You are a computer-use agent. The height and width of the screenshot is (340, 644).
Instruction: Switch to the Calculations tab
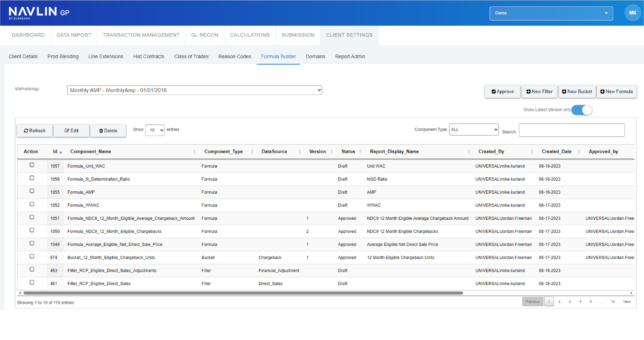[250, 35]
